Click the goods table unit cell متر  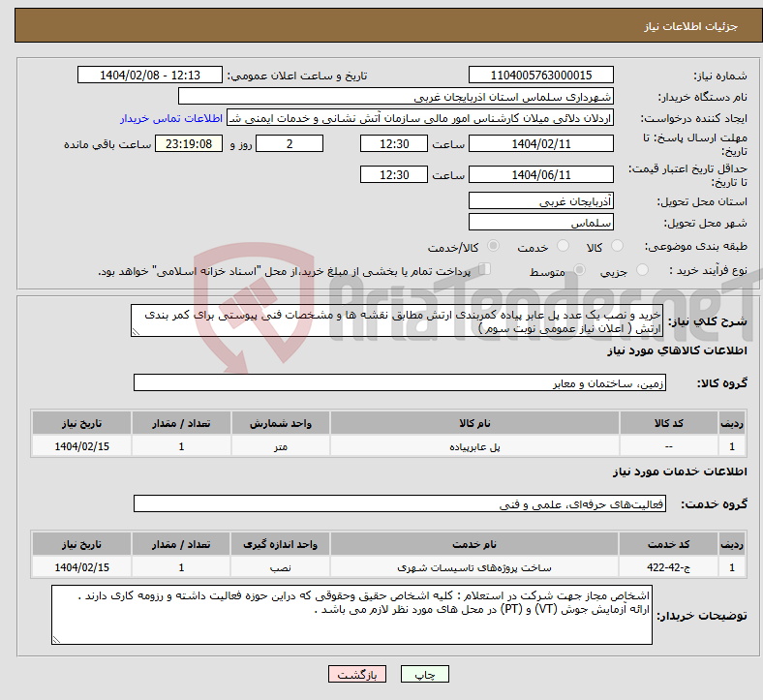[281, 446]
